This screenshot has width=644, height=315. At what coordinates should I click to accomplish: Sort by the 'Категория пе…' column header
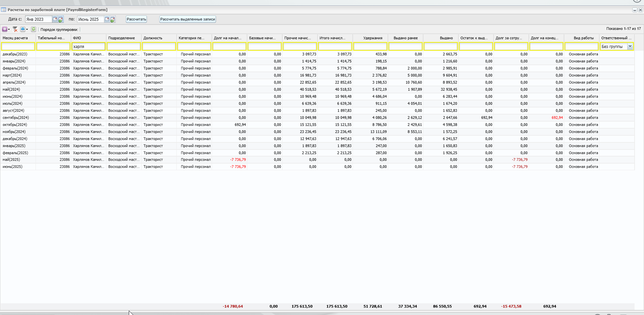coord(194,38)
